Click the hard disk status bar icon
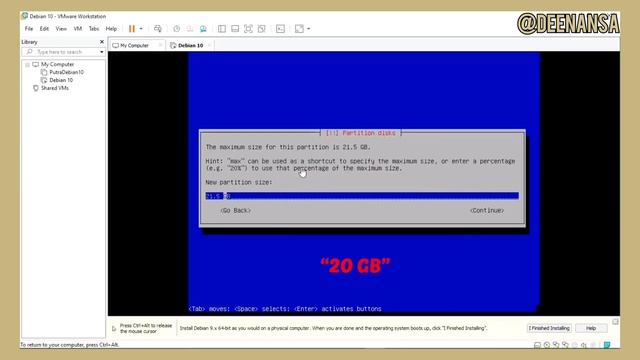 538,345
